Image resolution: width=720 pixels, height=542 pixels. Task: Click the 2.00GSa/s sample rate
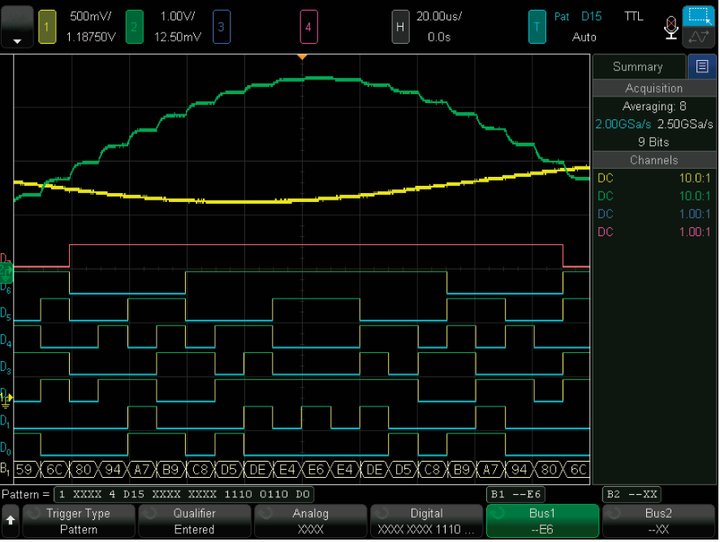623,124
